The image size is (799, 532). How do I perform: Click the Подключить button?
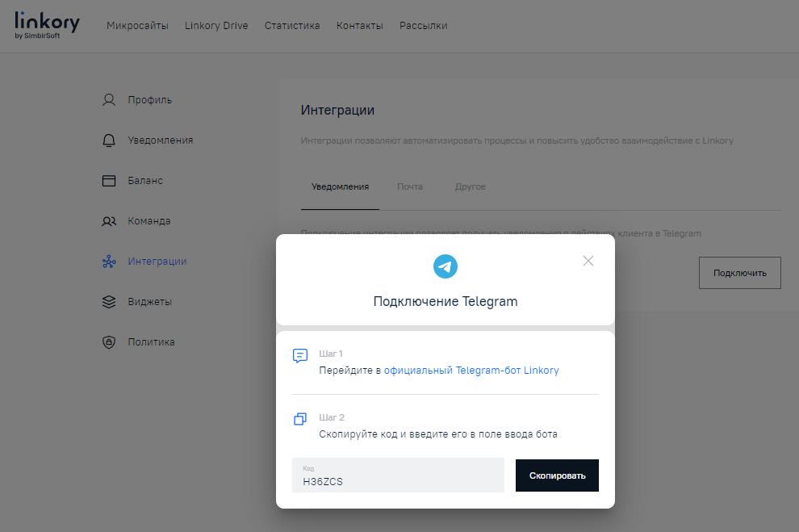(x=738, y=272)
